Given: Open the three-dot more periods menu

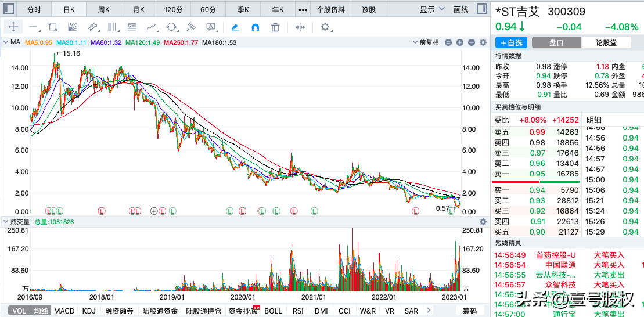Looking at the screenshot, I should (x=303, y=9).
